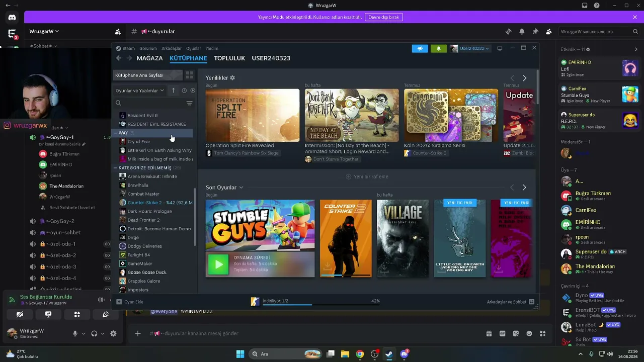Open Discord emoji picker in message bar

tap(529, 333)
